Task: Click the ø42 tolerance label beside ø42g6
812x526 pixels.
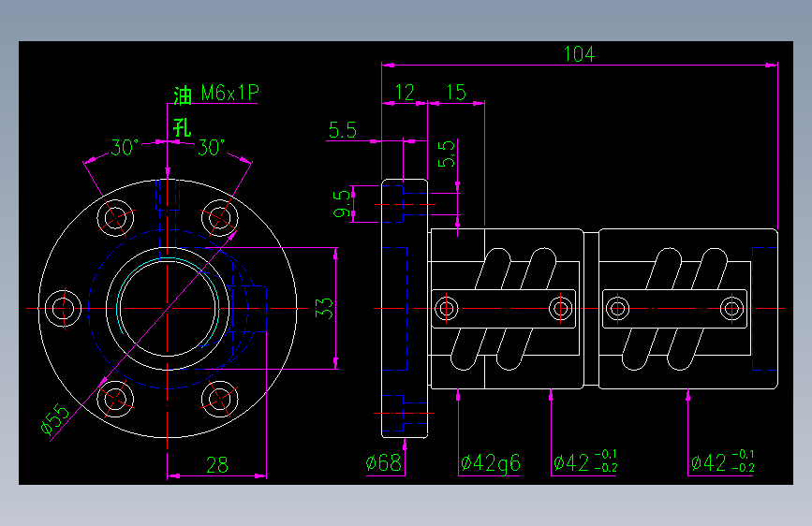Action: (x=585, y=461)
